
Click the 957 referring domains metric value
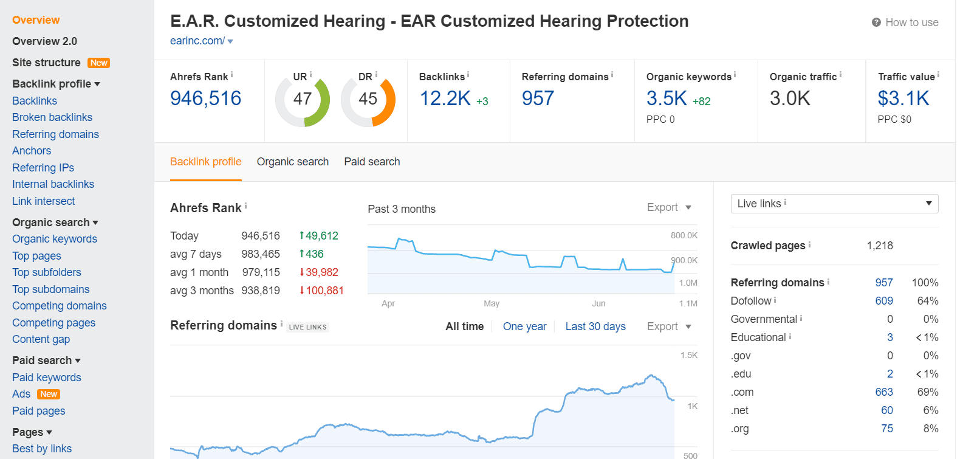click(x=538, y=98)
